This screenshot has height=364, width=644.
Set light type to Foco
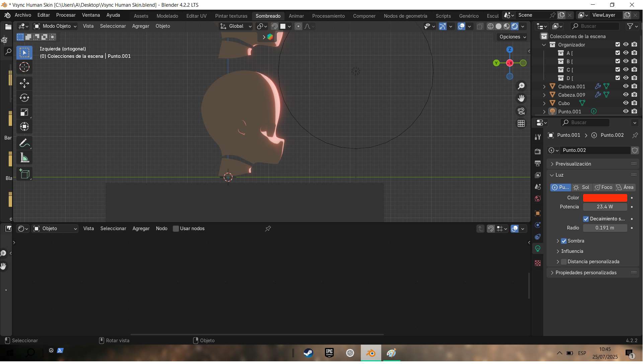tap(605, 188)
